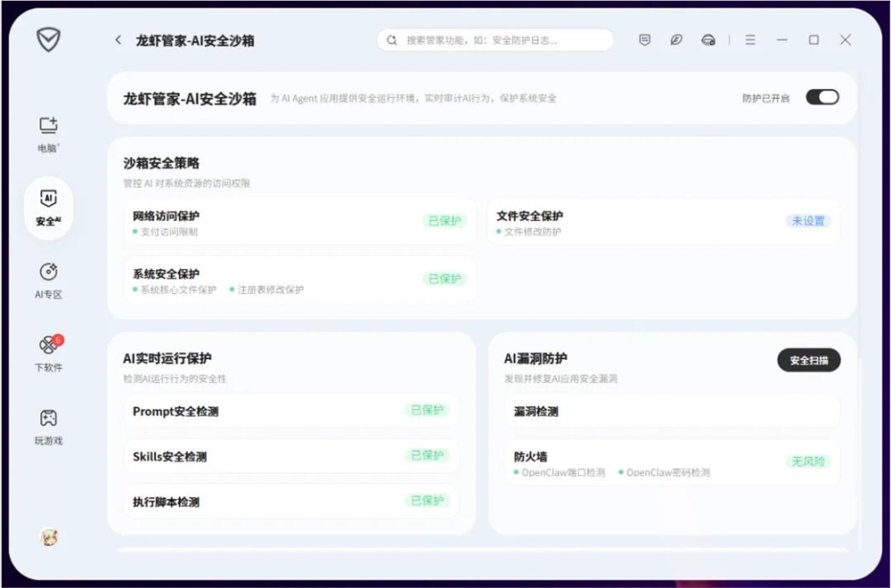Viewport: 891px width, 588px height.
Task: Click the feather lightweight-mode icon
Action: click(x=676, y=40)
